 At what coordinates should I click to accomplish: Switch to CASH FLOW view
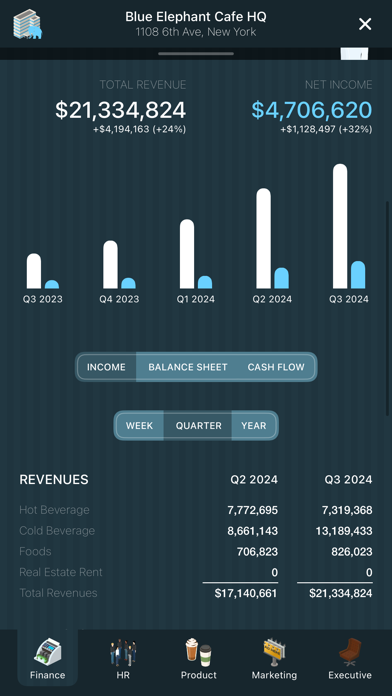(276, 367)
